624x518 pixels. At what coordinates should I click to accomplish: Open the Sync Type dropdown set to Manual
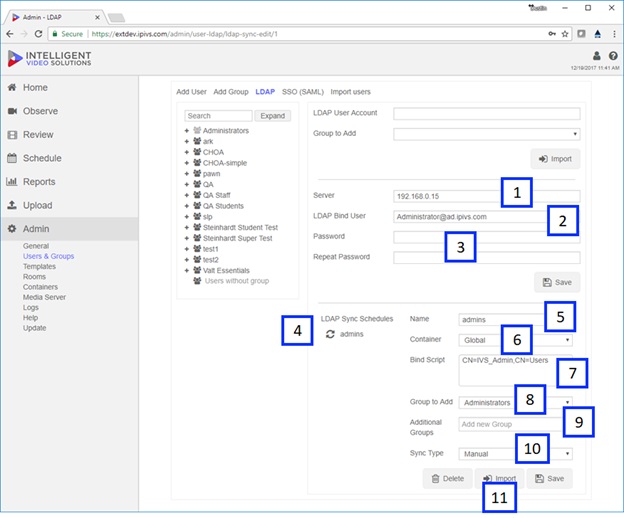tap(515, 454)
